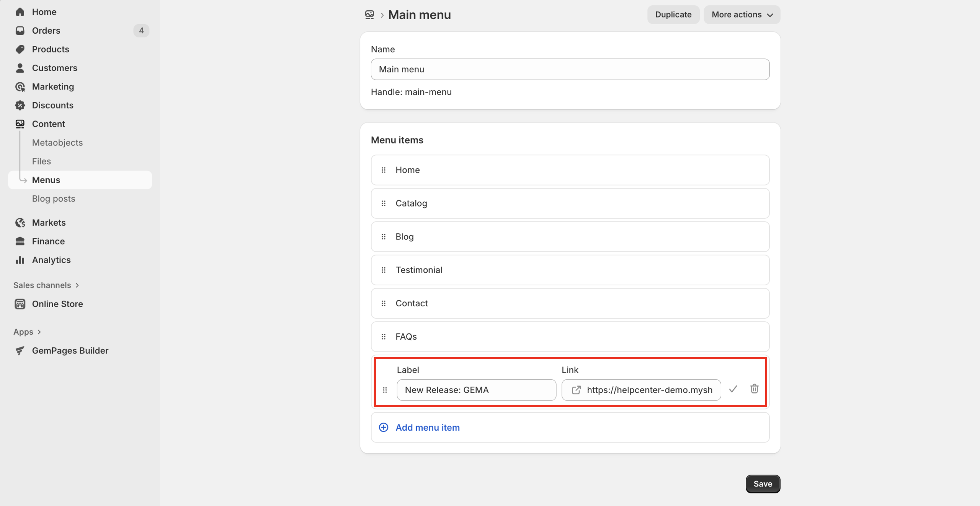Open the GemPages Builder app
980x506 pixels.
[x=70, y=351]
